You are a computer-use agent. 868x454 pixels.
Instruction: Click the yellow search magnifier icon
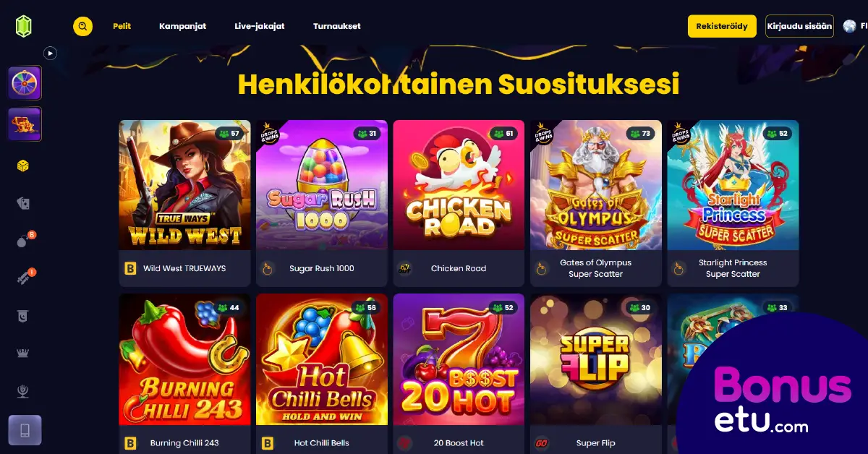pyautogui.click(x=82, y=27)
